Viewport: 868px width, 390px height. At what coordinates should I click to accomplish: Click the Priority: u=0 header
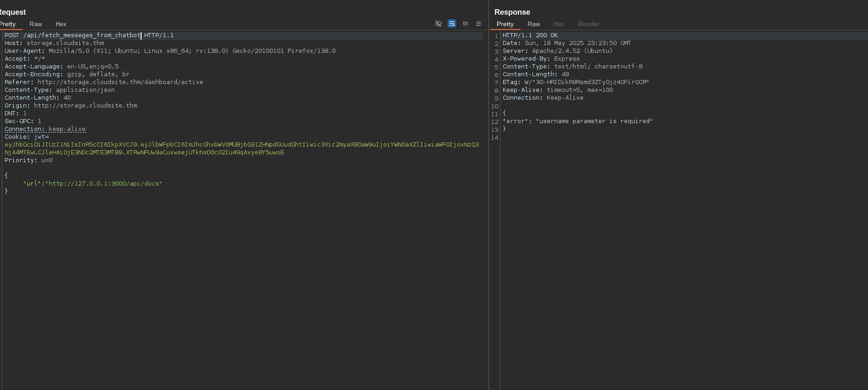[x=28, y=160]
